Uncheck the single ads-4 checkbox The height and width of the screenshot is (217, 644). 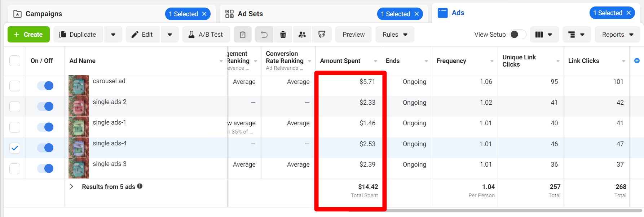tap(15, 148)
